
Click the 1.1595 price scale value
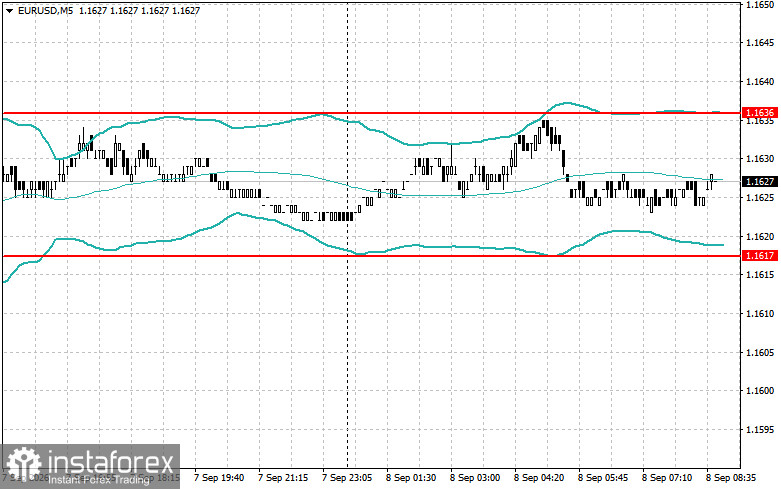tap(760, 430)
